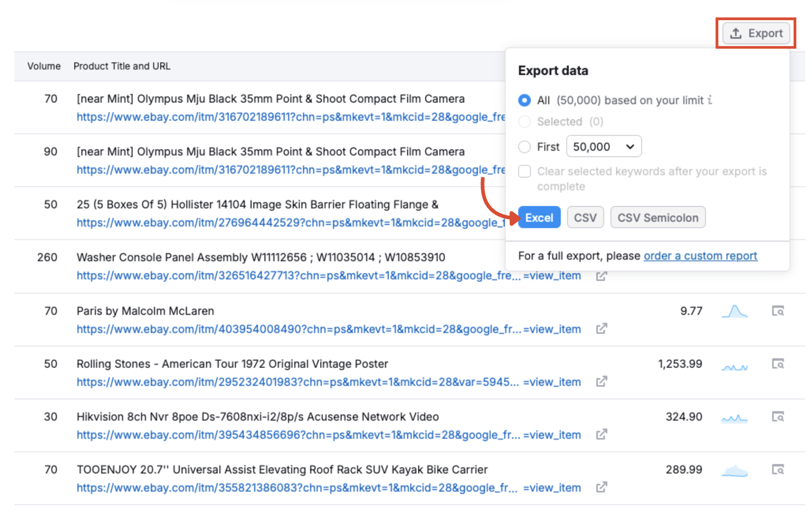
Task: Choose CSV Semicolon export format
Action: click(x=657, y=218)
